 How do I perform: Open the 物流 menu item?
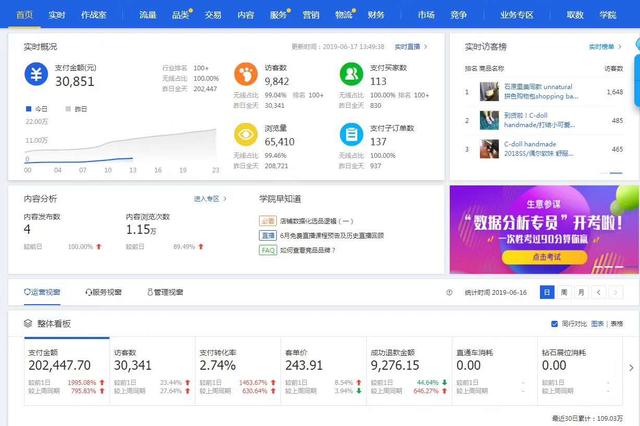coord(344,15)
